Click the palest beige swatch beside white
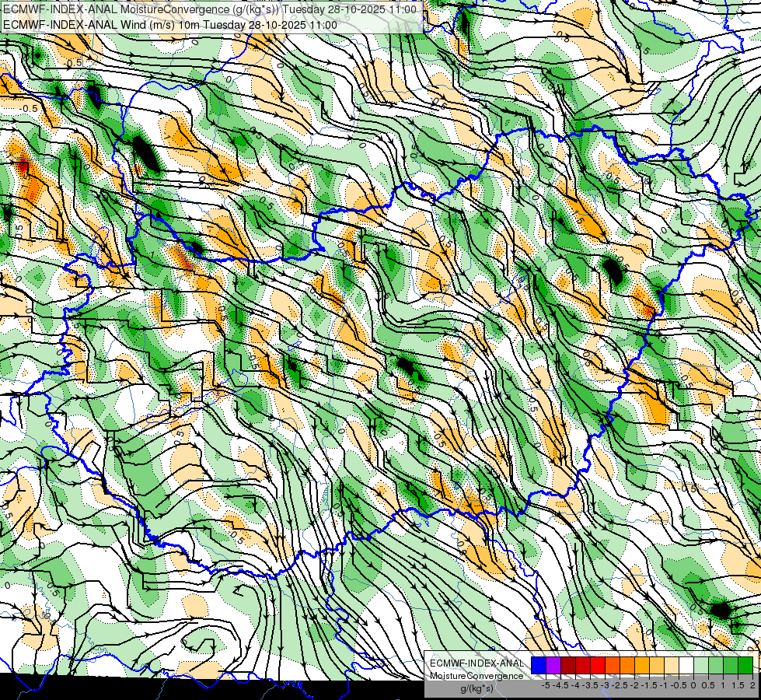 tap(672, 665)
